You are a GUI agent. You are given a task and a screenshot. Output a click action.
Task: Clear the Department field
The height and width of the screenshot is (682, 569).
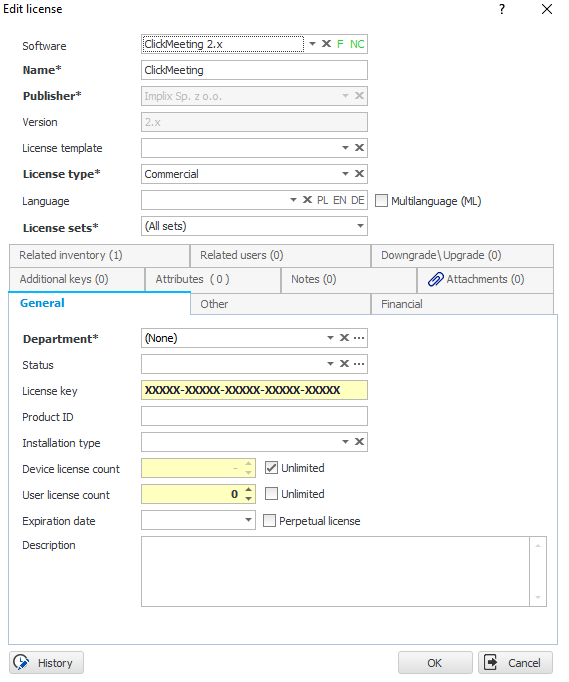tap(344, 338)
